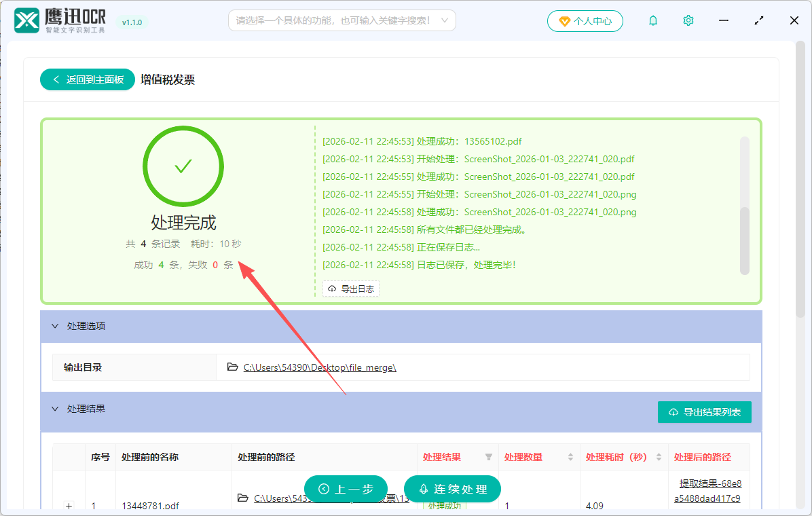Click the 导出日志 export log icon
The image size is (812, 516).
[332, 289]
